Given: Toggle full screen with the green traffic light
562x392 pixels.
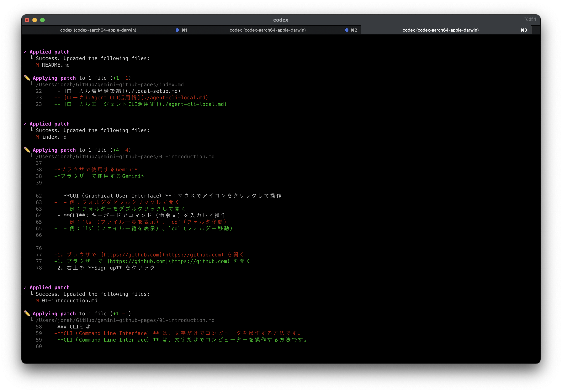Looking at the screenshot, I should pos(43,20).
